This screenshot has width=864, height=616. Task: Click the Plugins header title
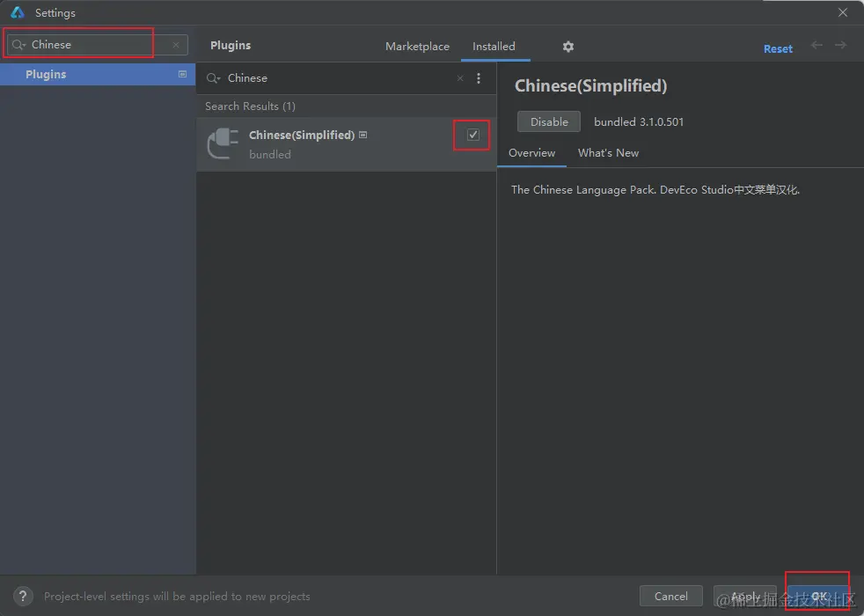pos(231,45)
